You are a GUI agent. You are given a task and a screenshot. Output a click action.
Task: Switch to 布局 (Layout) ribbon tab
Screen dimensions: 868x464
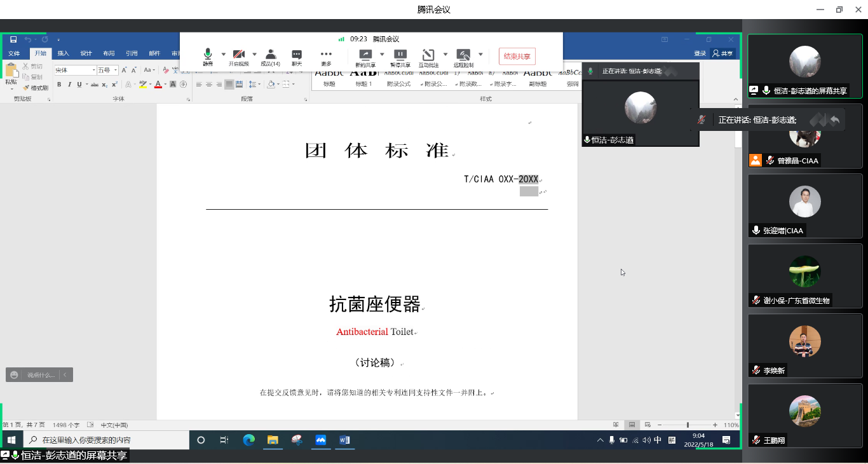[109, 53]
